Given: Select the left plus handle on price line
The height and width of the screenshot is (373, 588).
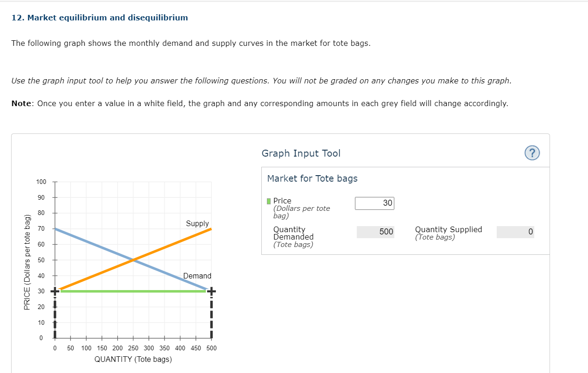Looking at the screenshot, I should (x=55, y=291).
